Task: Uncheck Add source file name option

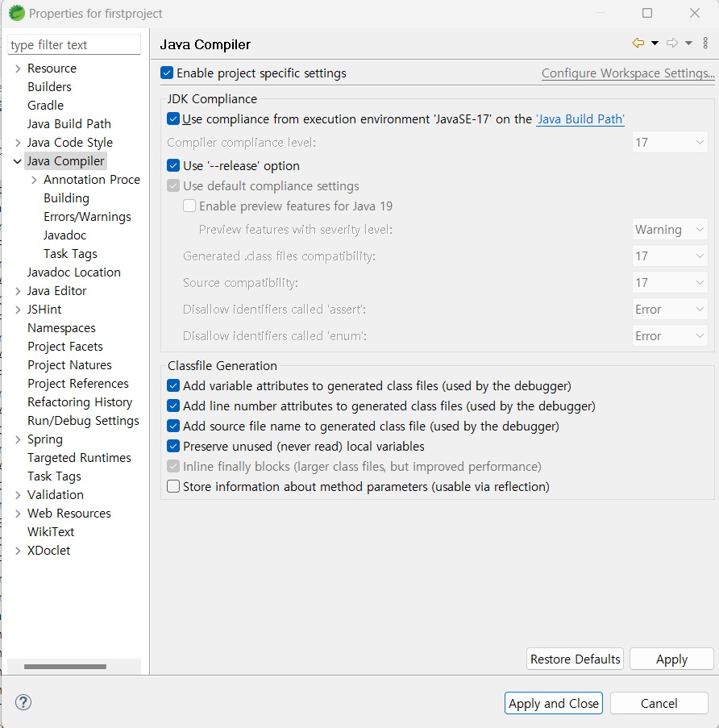Action: (173, 426)
